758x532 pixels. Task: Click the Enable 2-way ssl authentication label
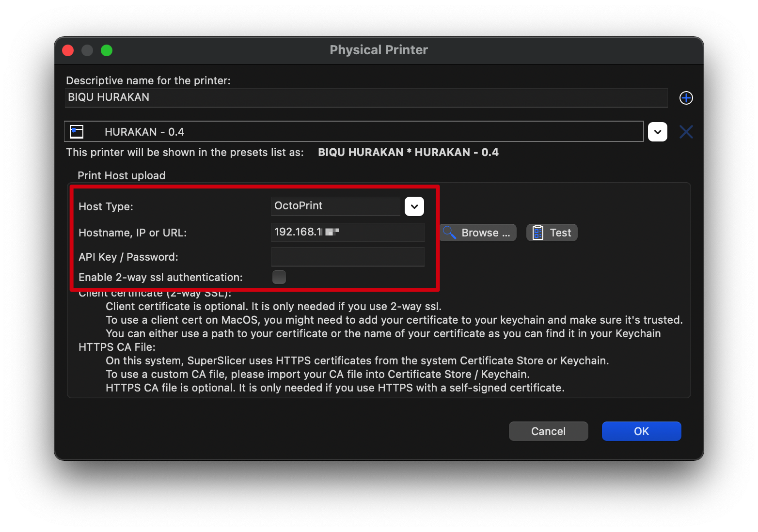(x=160, y=277)
